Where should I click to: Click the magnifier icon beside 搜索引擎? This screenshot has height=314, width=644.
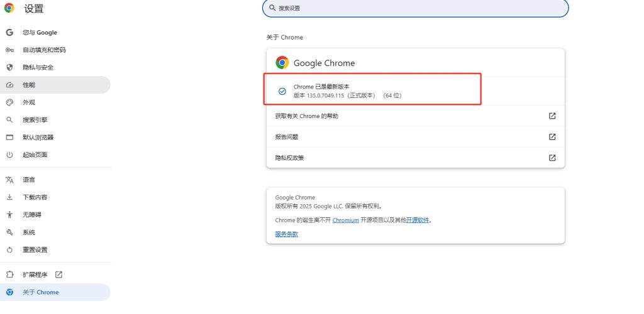(9, 120)
